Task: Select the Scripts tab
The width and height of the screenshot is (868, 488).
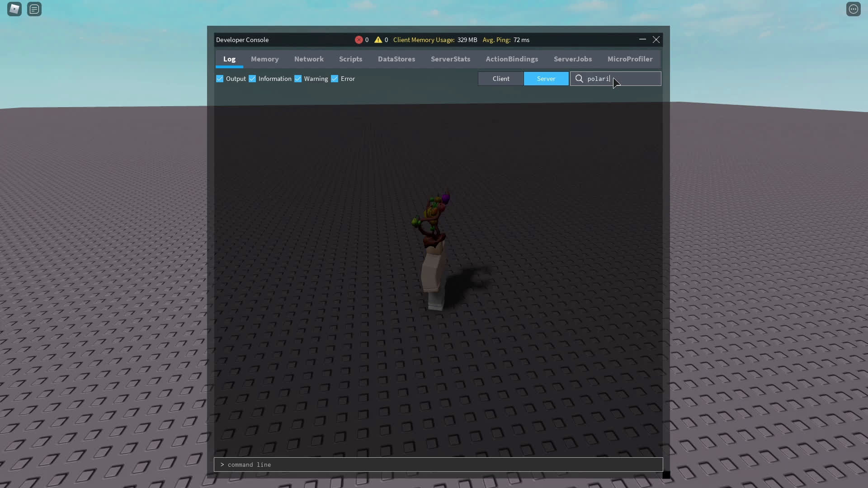Action: coord(350,59)
